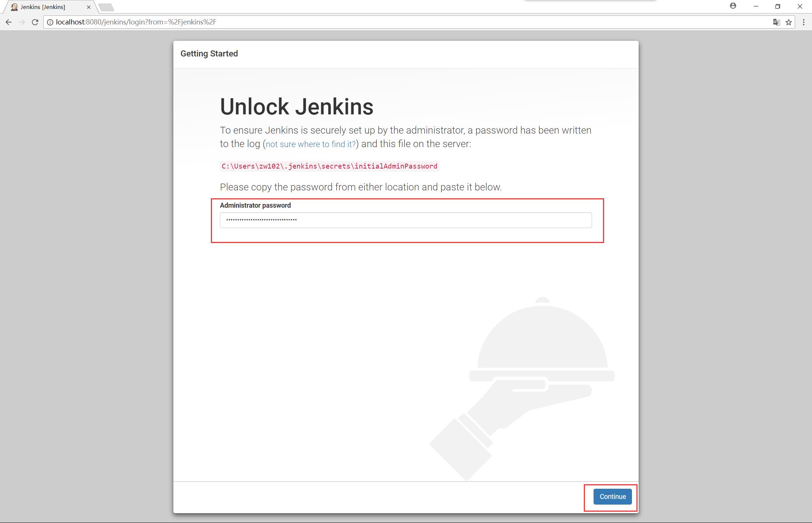Viewport: 812px width, 523px height.
Task: Open Chrome three-dot menu
Action: coord(804,22)
